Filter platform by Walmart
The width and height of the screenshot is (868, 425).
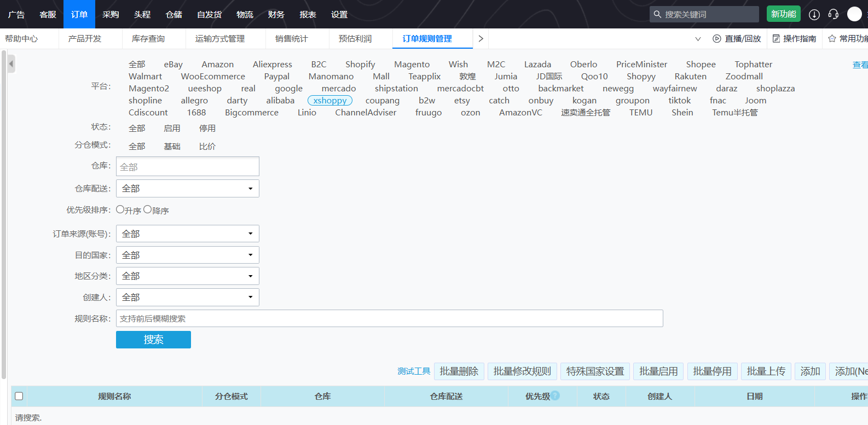[x=145, y=77]
